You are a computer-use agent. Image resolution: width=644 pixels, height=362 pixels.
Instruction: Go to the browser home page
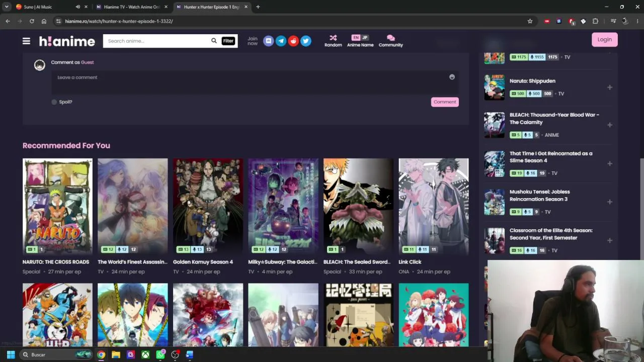tap(44, 21)
